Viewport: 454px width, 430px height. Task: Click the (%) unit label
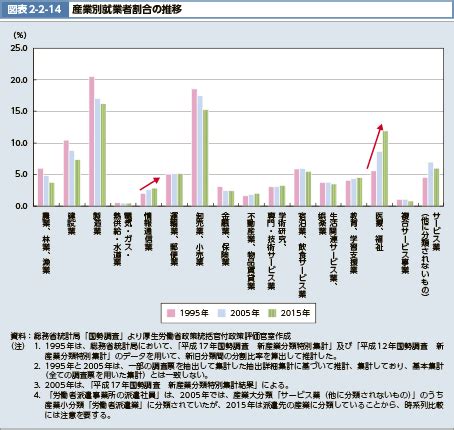pyautogui.click(x=20, y=35)
